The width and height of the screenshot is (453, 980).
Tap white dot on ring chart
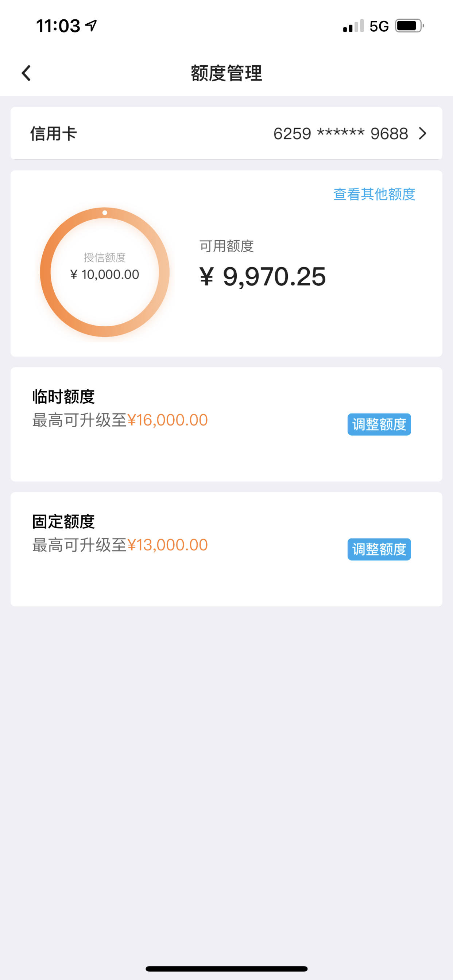tap(105, 213)
